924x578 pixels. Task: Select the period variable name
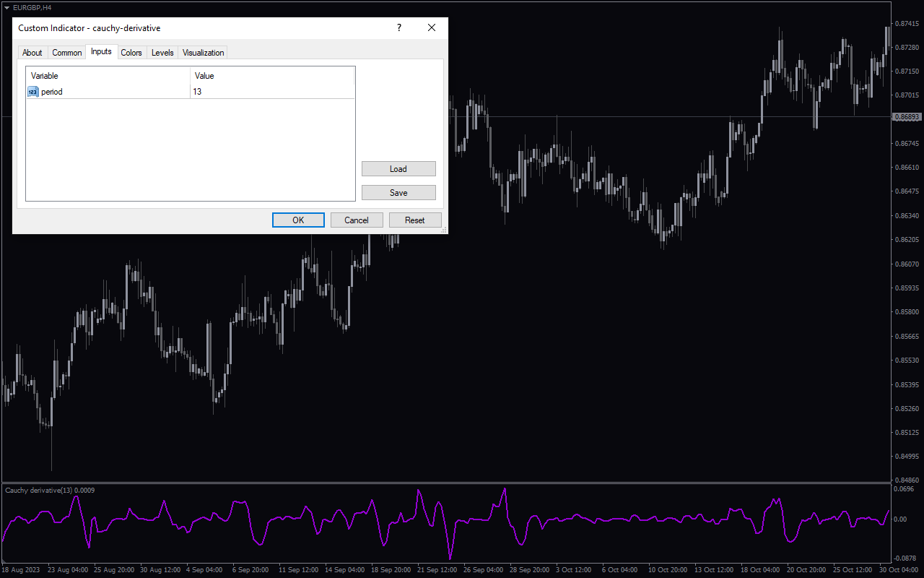[52, 92]
